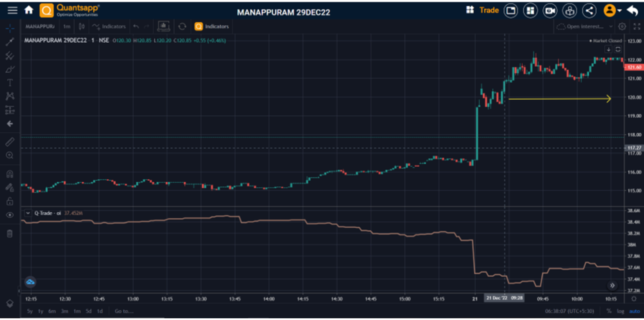Click the trash icon to remove drawings

(10, 234)
